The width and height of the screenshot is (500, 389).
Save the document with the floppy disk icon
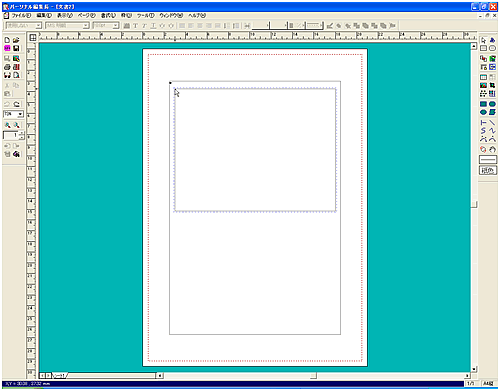tap(16, 48)
